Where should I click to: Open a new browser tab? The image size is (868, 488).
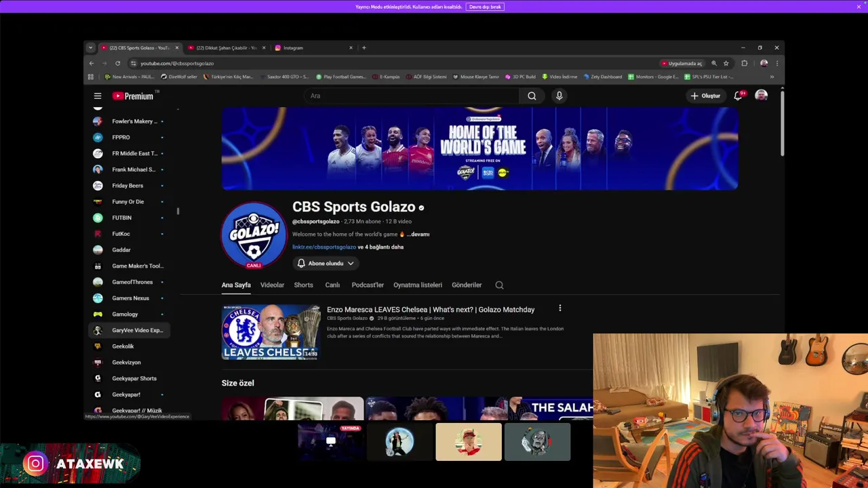click(x=364, y=48)
